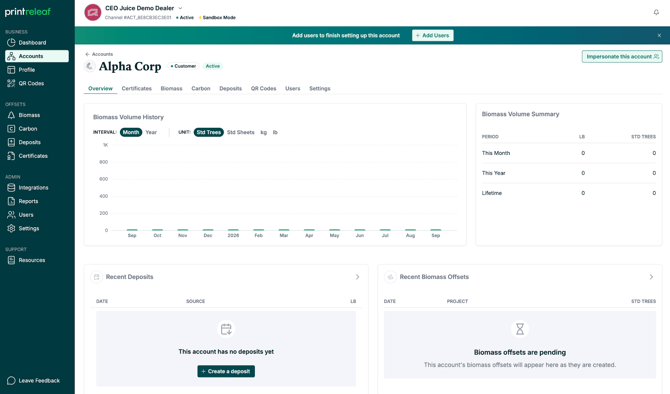Image resolution: width=670 pixels, height=394 pixels.
Task: Click Create a deposit button
Action: click(226, 371)
